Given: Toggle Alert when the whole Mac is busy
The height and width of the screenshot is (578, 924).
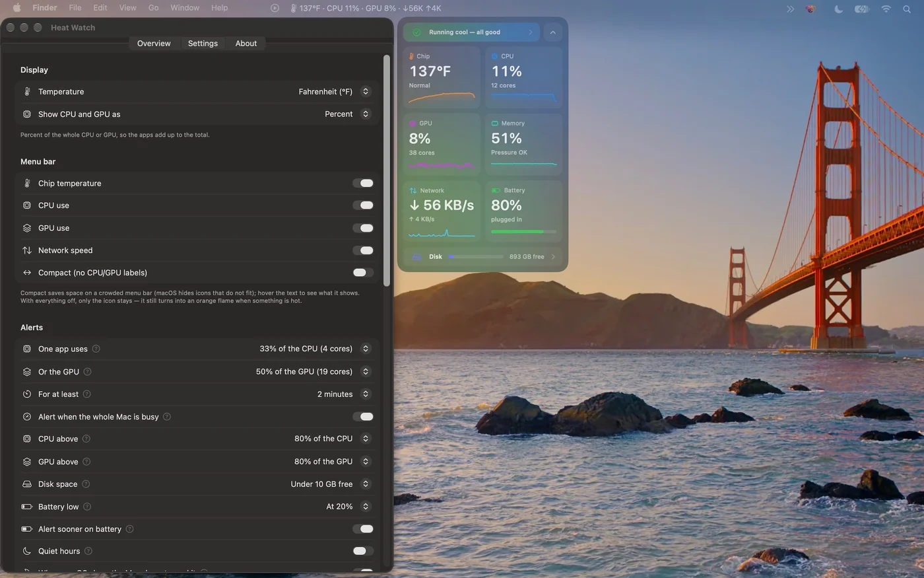Looking at the screenshot, I should click(363, 417).
